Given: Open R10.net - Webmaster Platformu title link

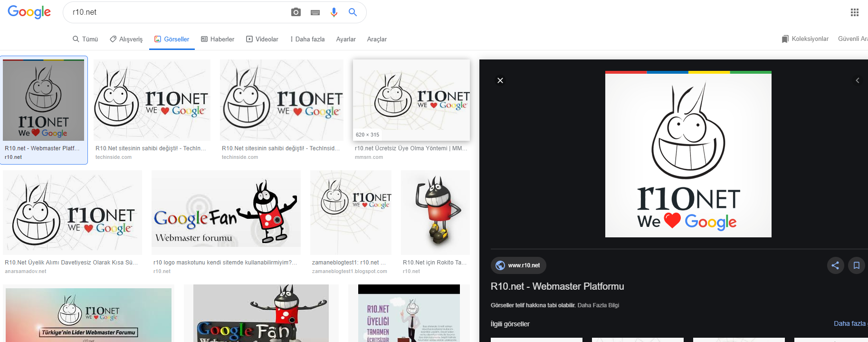Looking at the screenshot, I should point(557,286).
